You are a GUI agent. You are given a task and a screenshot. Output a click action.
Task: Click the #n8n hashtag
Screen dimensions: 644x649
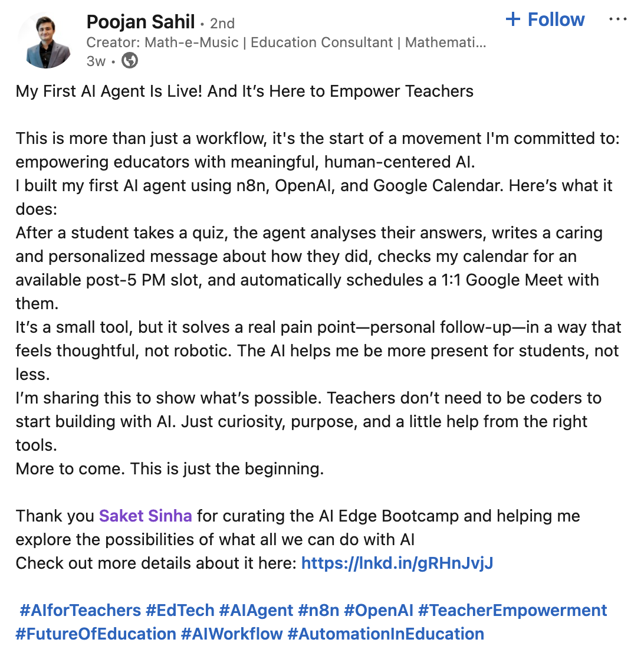[x=318, y=610]
